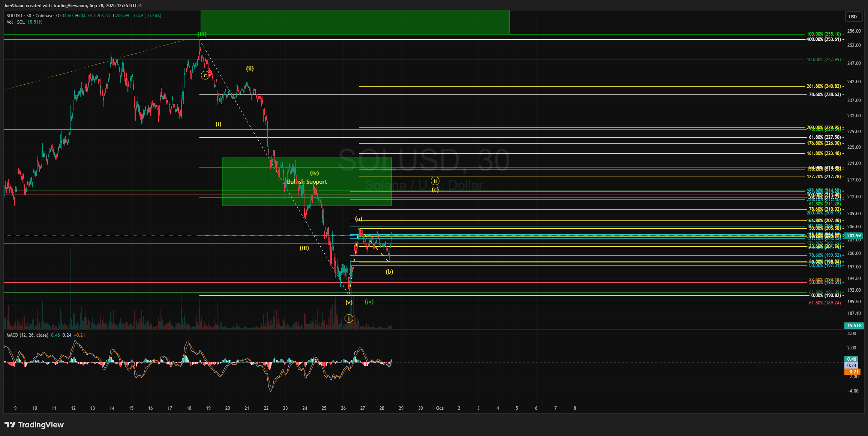The image size is (868, 436).
Task: Select the large green target zone rectangle
Action: pos(355,22)
